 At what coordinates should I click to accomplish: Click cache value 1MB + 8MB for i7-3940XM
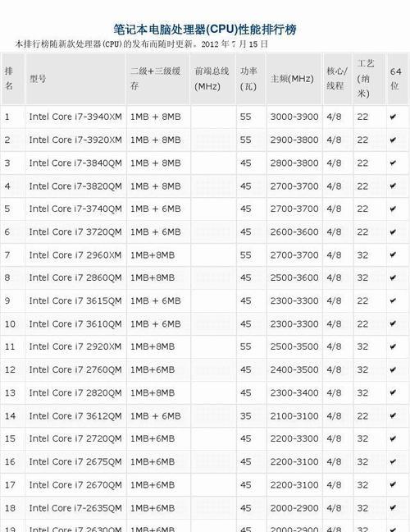coord(156,117)
